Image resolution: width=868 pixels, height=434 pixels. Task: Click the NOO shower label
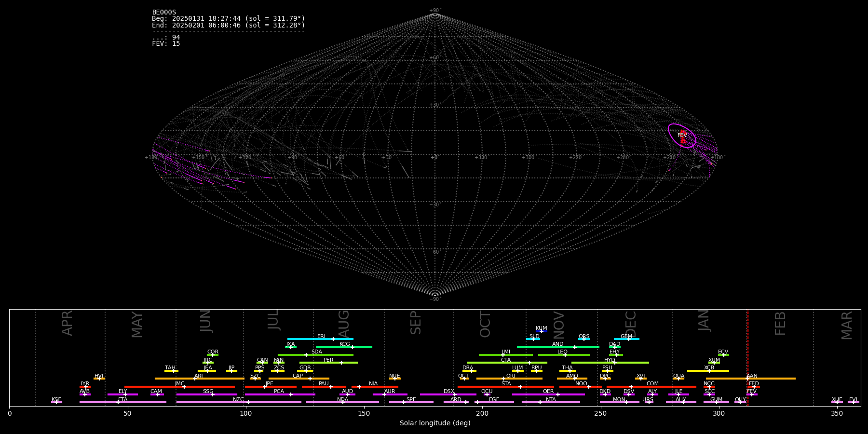pos(581,384)
